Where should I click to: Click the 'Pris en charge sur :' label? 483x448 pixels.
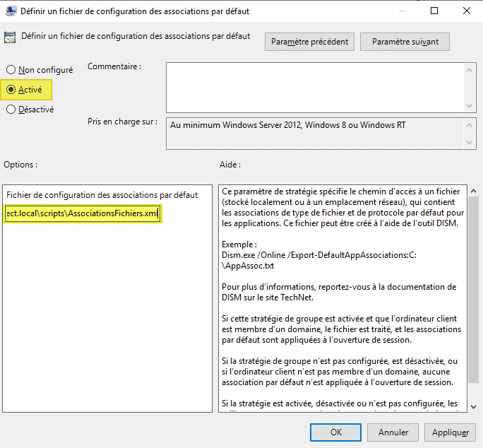click(x=122, y=122)
